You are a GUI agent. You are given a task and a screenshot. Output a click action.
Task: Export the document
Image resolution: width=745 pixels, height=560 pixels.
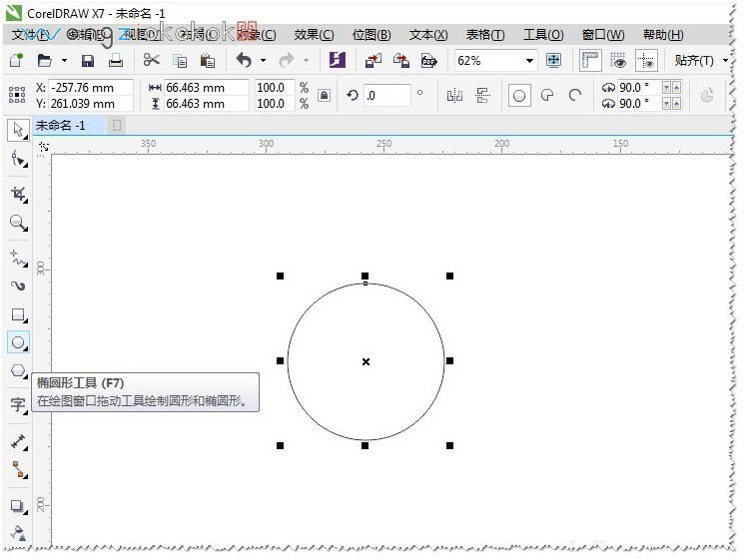coord(401,60)
